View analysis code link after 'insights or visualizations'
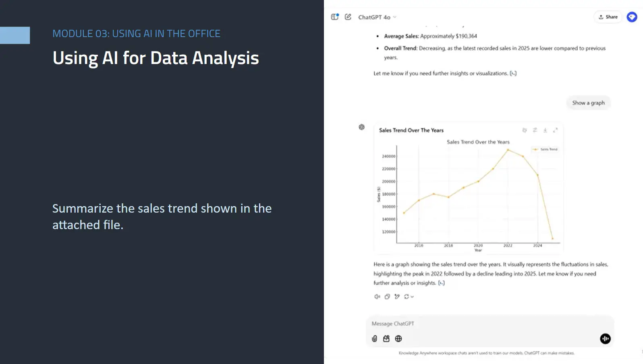This screenshot has height=364, width=643. 513,73
